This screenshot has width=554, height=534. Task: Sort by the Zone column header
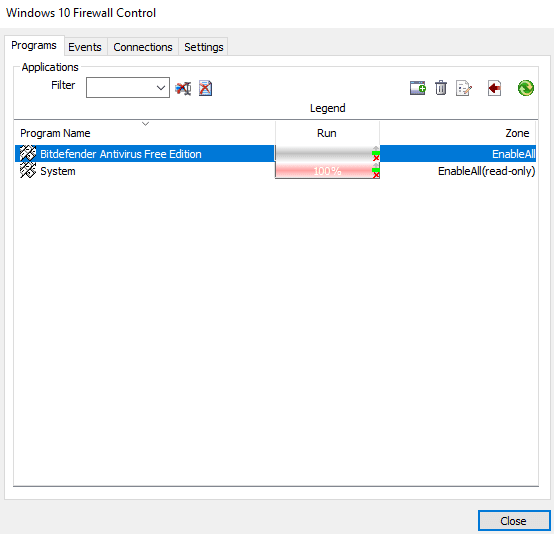click(458, 133)
